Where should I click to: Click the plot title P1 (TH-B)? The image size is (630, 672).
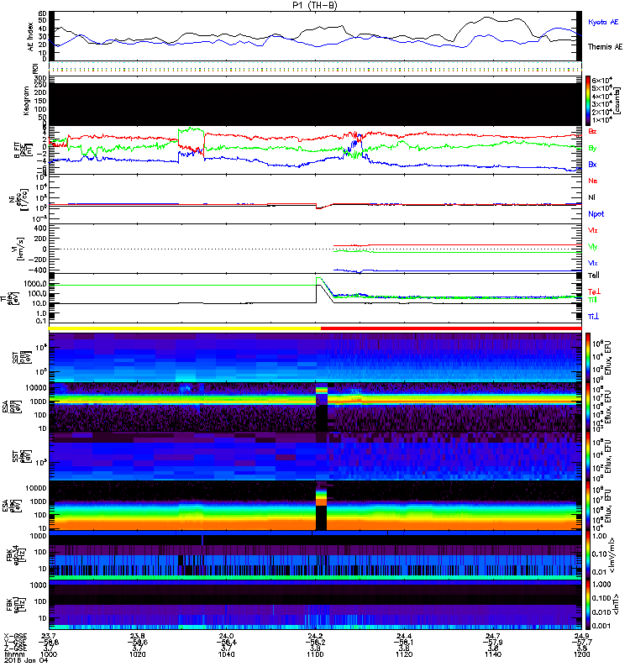(x=315, y=5)
